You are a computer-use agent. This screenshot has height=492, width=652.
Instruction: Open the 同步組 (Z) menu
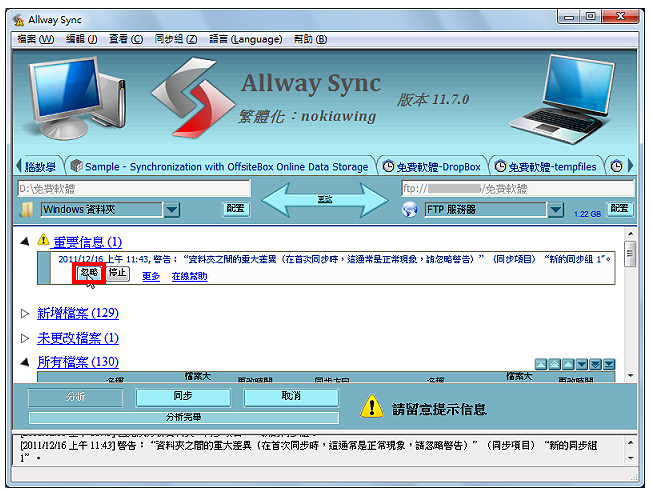click(176, 39)
